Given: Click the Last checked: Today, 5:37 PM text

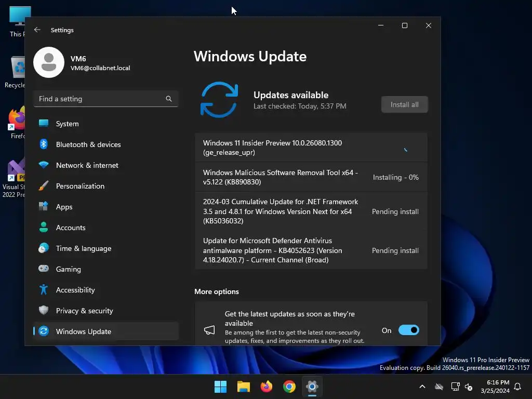Looking at the screenshot, I should pos(300,106).
